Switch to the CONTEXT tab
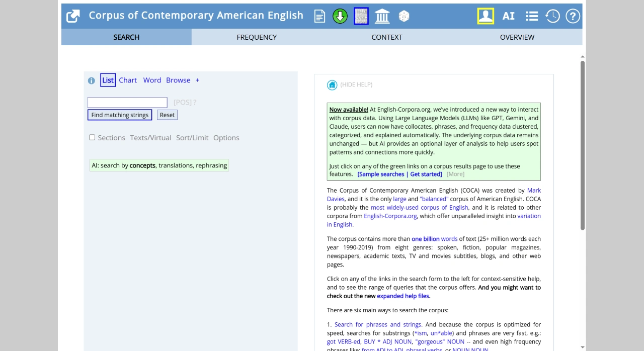644x351 pixels. click(x=386, y=37)
